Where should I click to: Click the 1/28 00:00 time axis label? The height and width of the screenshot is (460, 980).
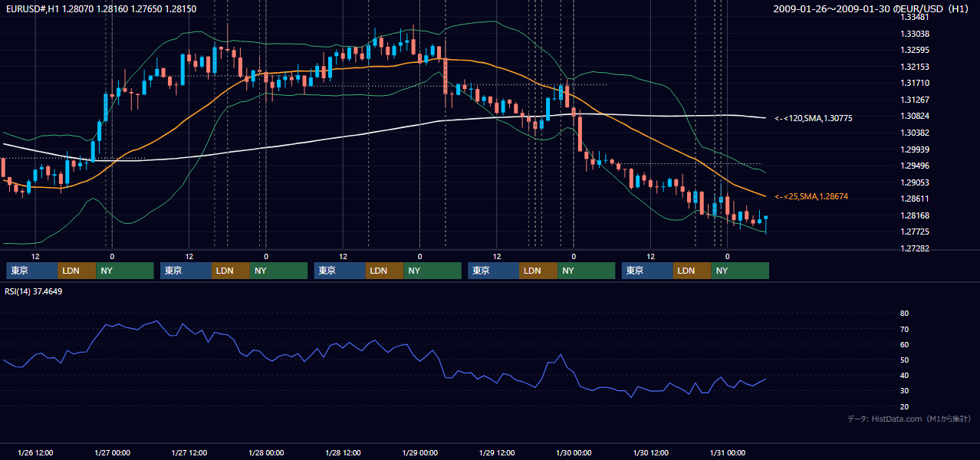pos(266,452)
